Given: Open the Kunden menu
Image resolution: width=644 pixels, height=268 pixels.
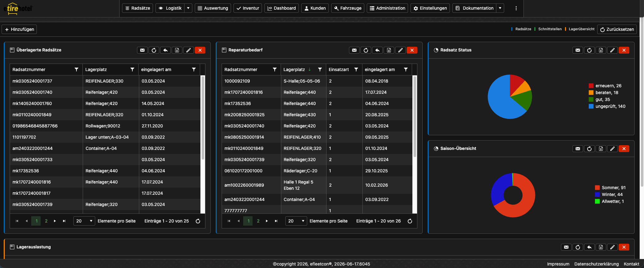Looking at the screenshot, I should pos(315,8).
